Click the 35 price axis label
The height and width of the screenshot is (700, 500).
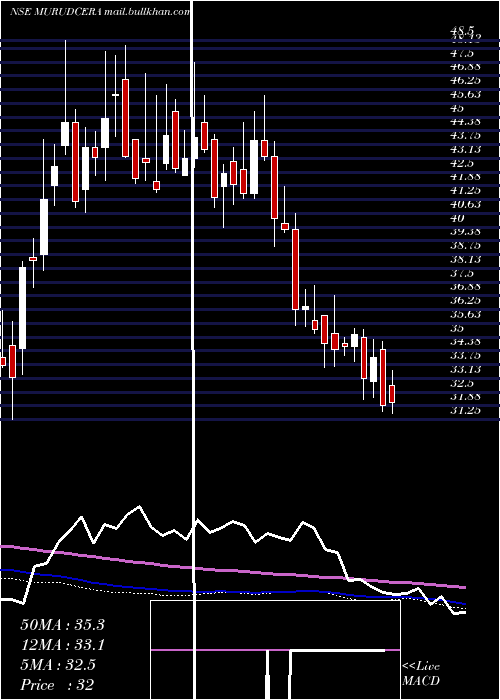[x=457, y=328]
